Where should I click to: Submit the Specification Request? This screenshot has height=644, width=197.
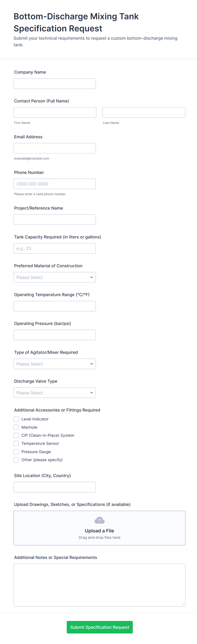99,627
